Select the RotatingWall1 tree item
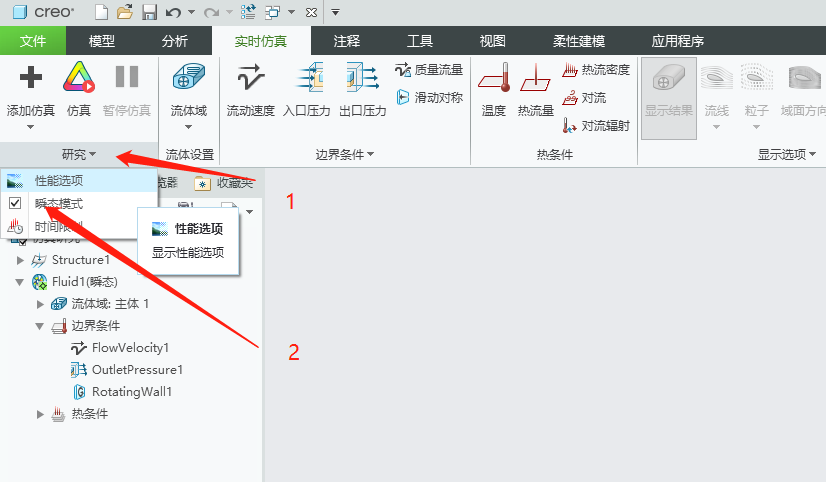The height and width of the screenshot is (482, 826). [131, 392]
